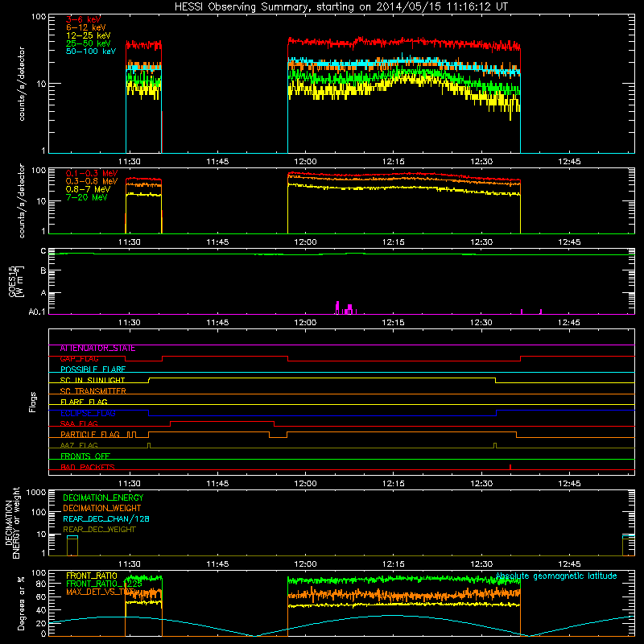The width and height of the screenshot is (644, 644).
Task: Select the REAR_DEC_WEIGHT legend label
Action: tap(99, 530)
